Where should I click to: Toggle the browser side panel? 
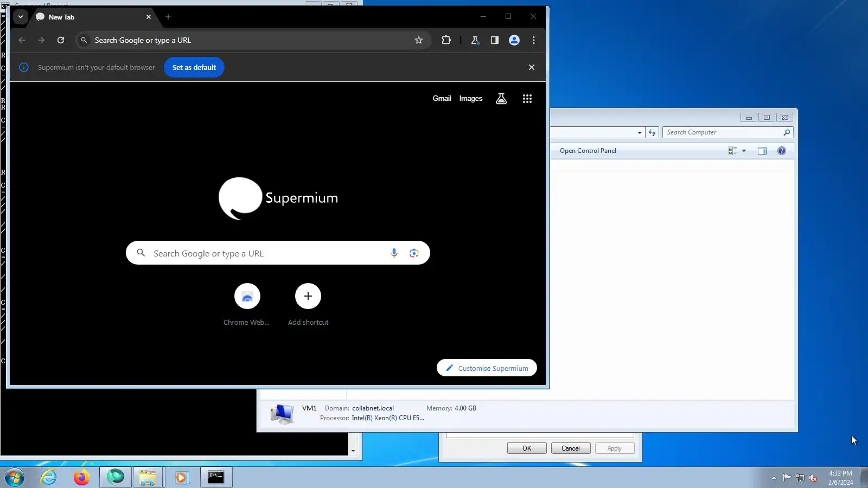point(494,40)
